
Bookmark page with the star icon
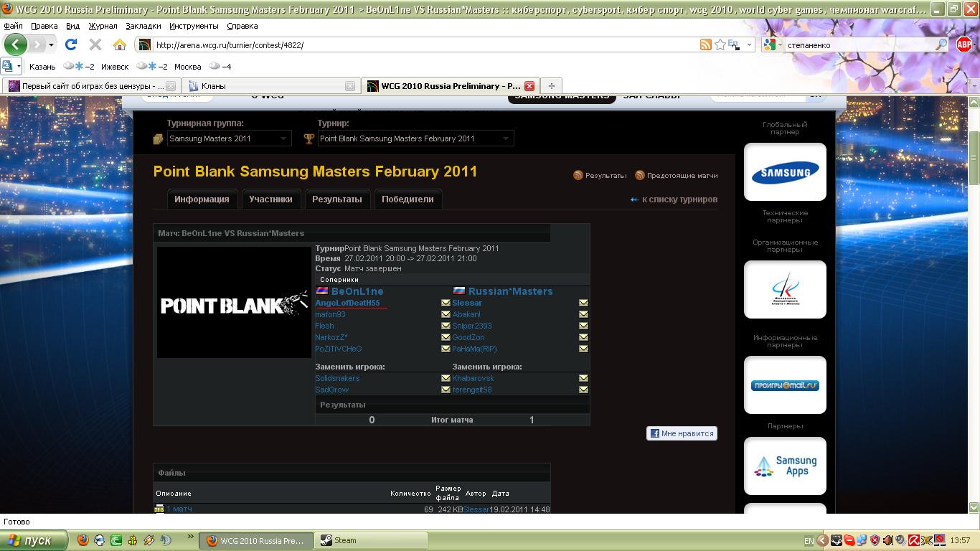click(720, 44)
